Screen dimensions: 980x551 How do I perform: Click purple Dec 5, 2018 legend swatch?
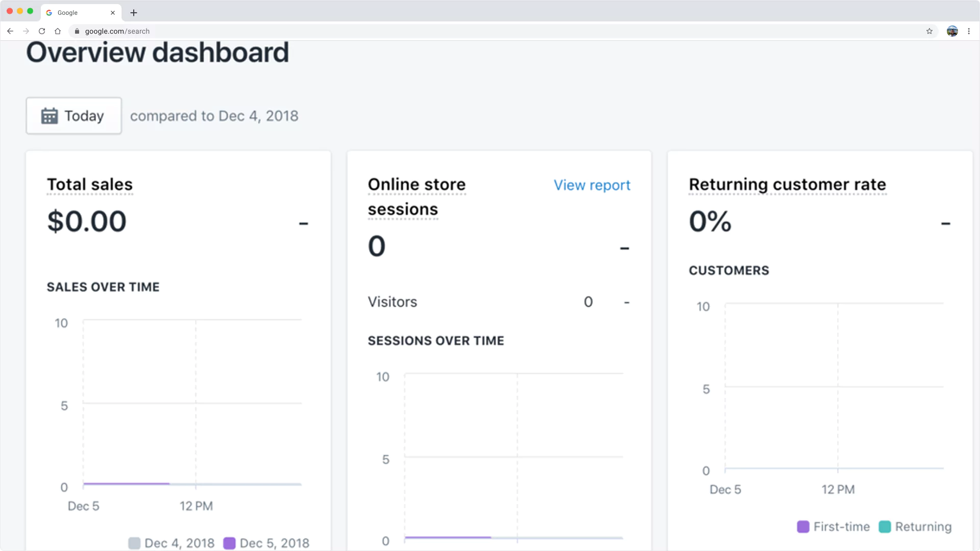point(229,543)
